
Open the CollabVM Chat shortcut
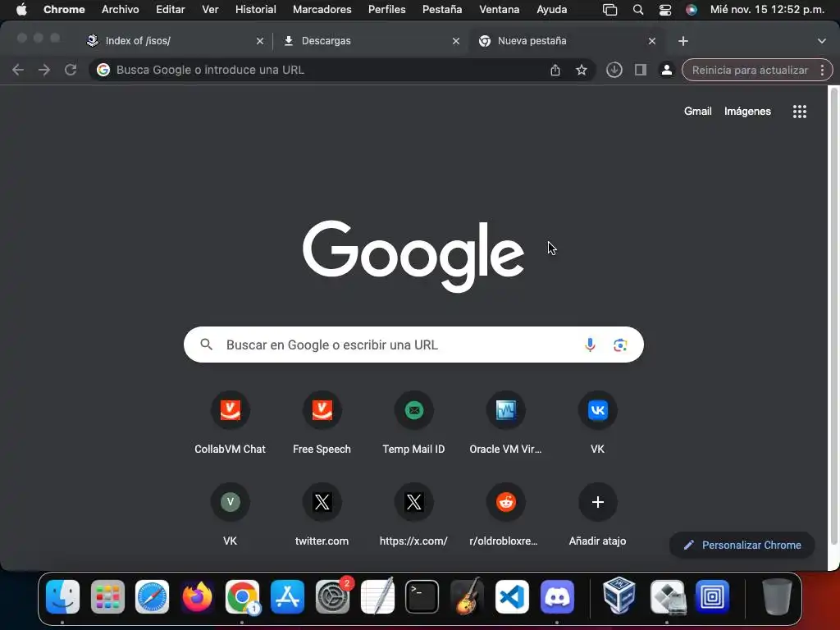pos(230,424)
